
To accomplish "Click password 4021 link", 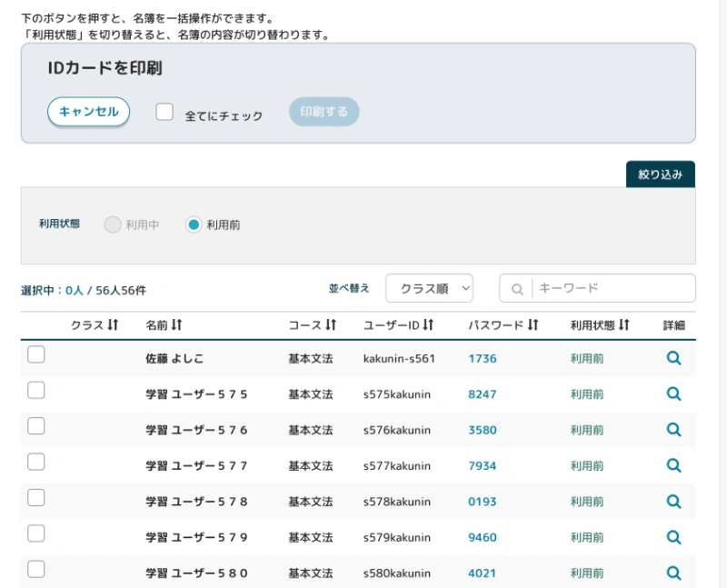I will click(x=483, y=573).
